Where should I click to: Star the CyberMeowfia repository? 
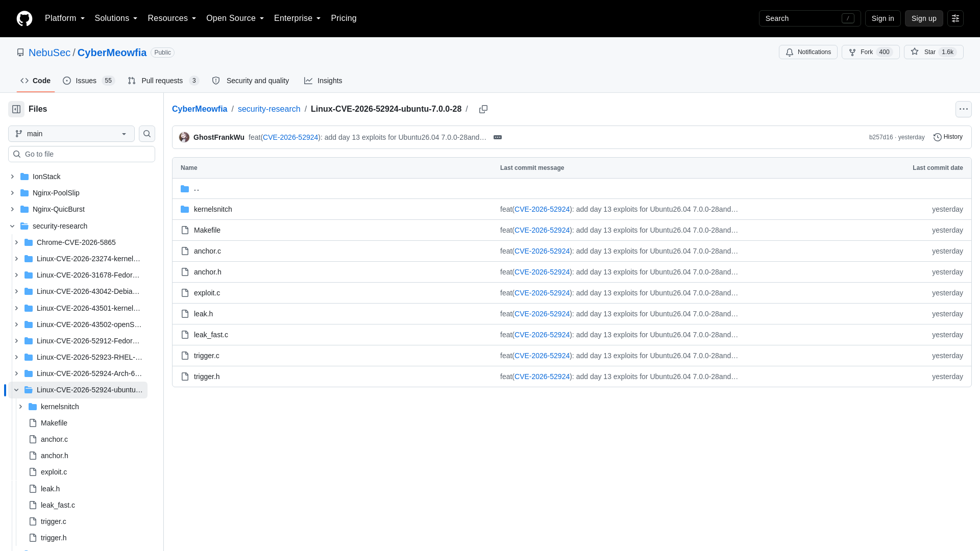934,52
